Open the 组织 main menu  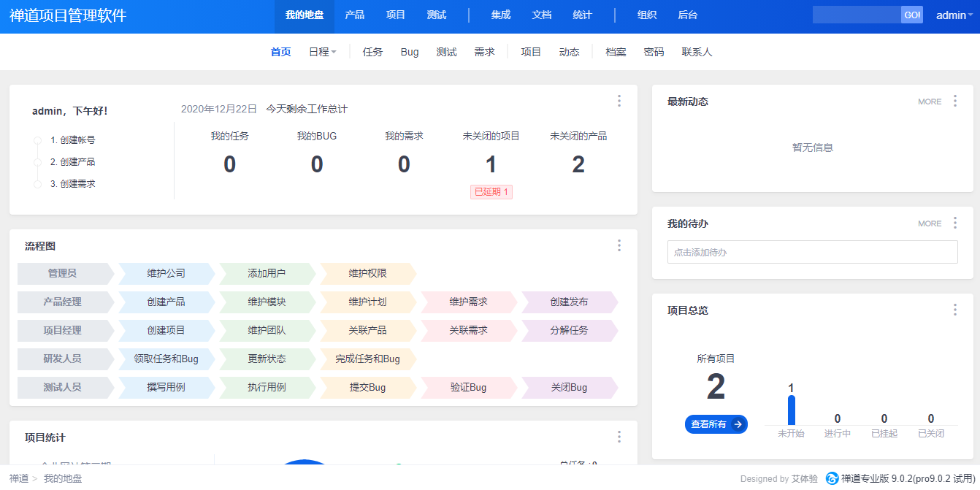coord(647,15)
